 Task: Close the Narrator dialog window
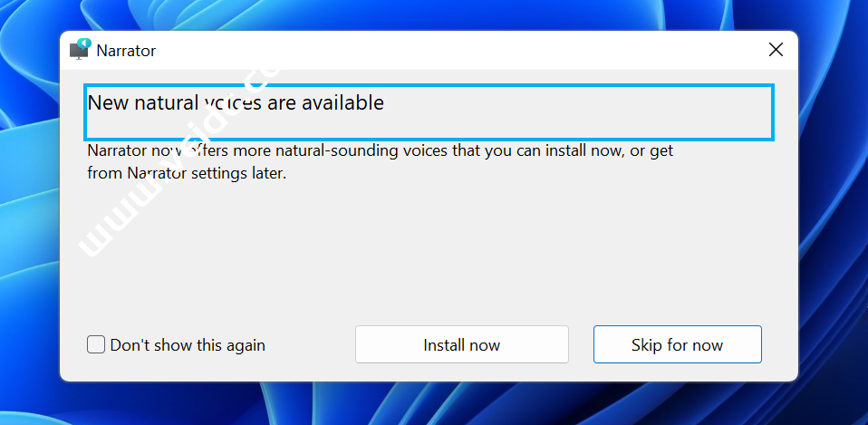click(776, 50)
